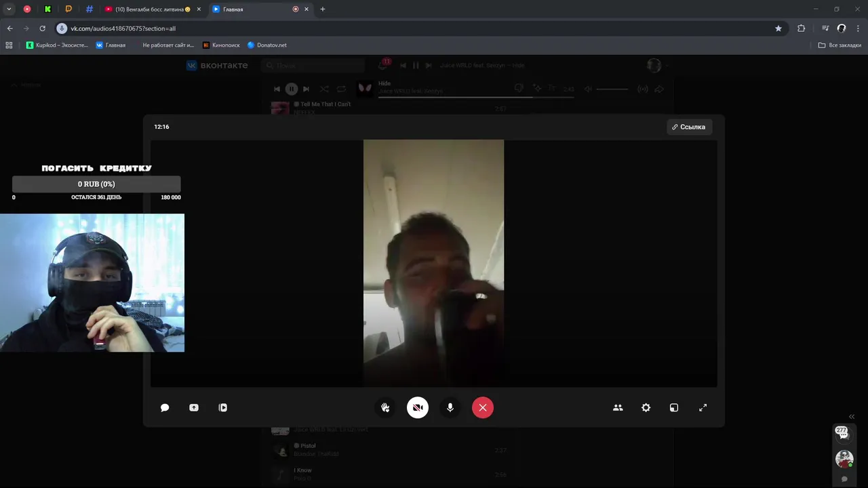This screenshot has width=868, height=488.
Task: Toggle shuffle in VK audio player
Action: (x=324, y=89)
